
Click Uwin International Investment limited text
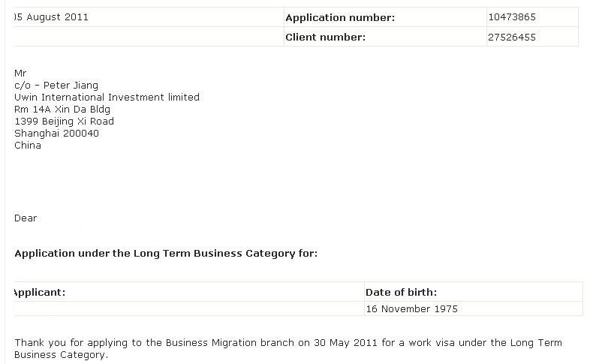click(107, 97)
